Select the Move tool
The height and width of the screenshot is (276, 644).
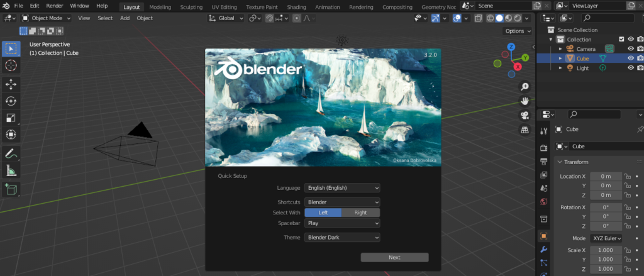(11, 85)
